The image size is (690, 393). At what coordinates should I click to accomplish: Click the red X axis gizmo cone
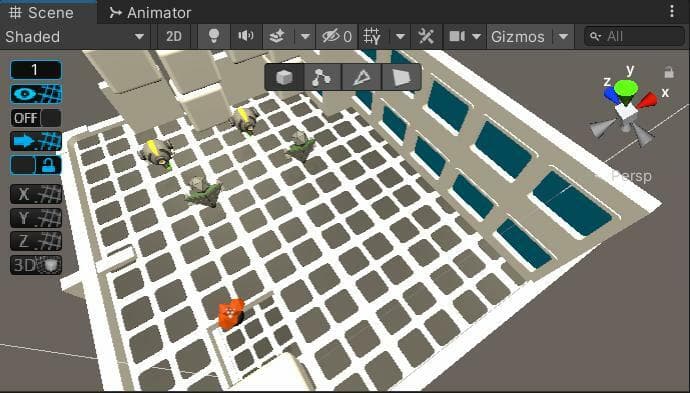646,101
